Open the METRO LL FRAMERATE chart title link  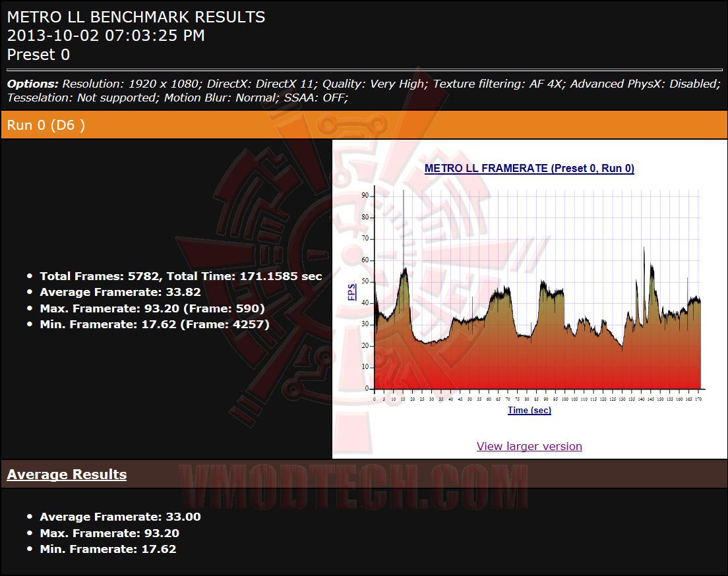530,168
